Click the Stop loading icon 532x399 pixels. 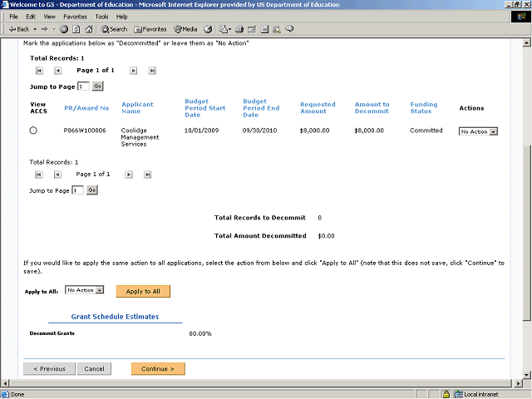pos(64,29)
